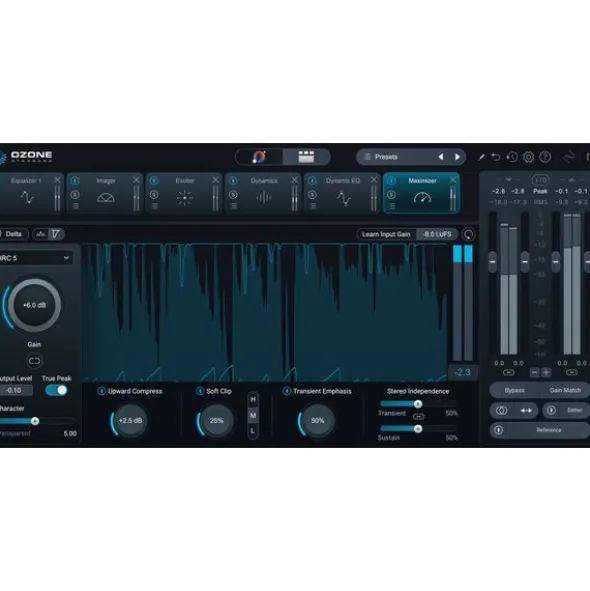Select the L soft clip mode
Screen dimensions: 590x591
point(253,431)
